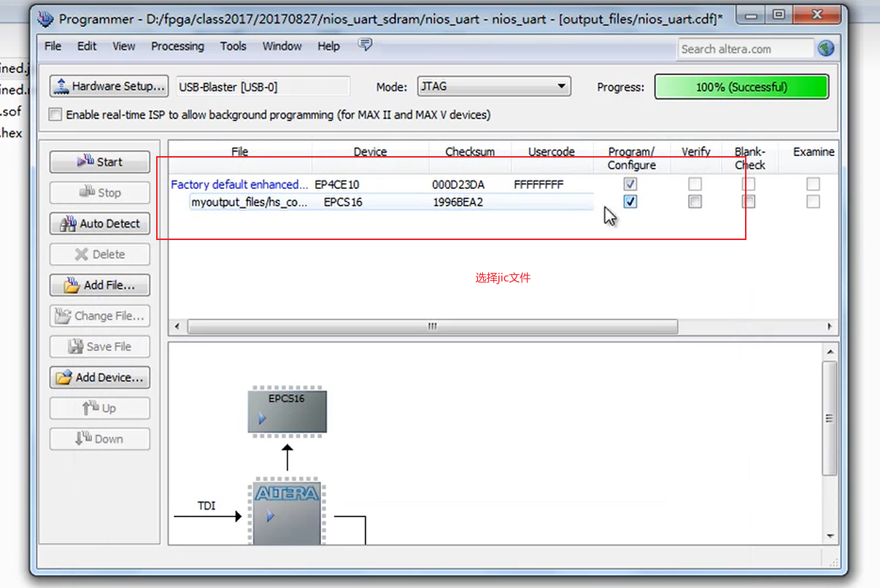880x588 pixels.
Task: Click the chain diagram scroll down arrow
Action: 830,536
